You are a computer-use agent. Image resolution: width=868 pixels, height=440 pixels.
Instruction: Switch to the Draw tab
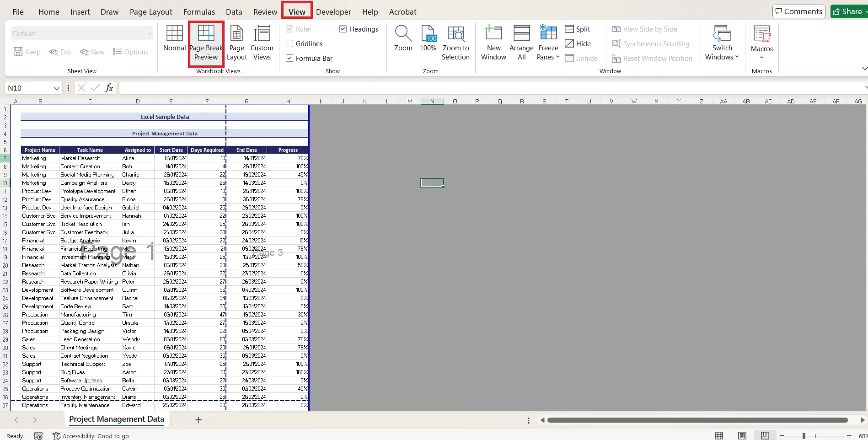point(109,12)
